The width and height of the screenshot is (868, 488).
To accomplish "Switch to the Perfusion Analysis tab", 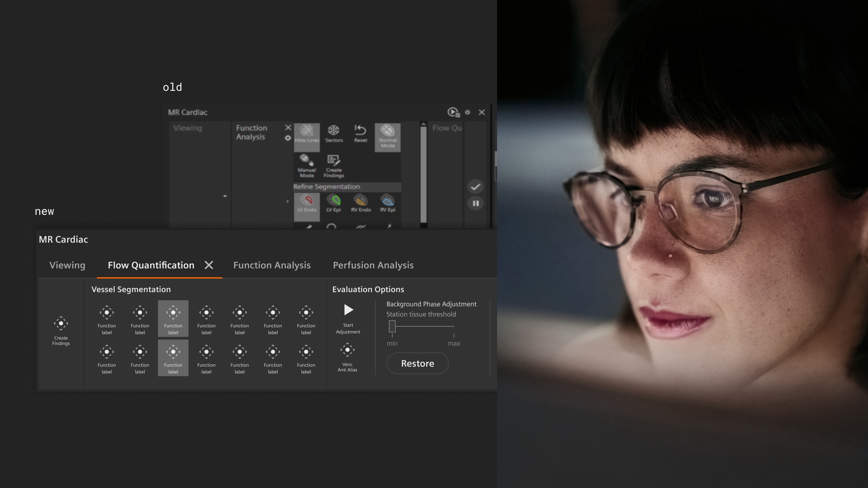I will [373, 265].
